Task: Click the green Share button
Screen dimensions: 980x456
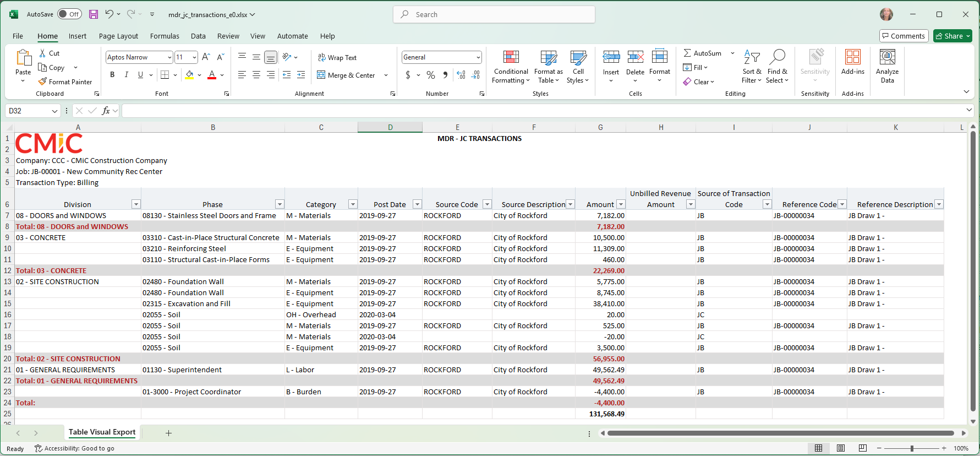Action: coord(952,36)
